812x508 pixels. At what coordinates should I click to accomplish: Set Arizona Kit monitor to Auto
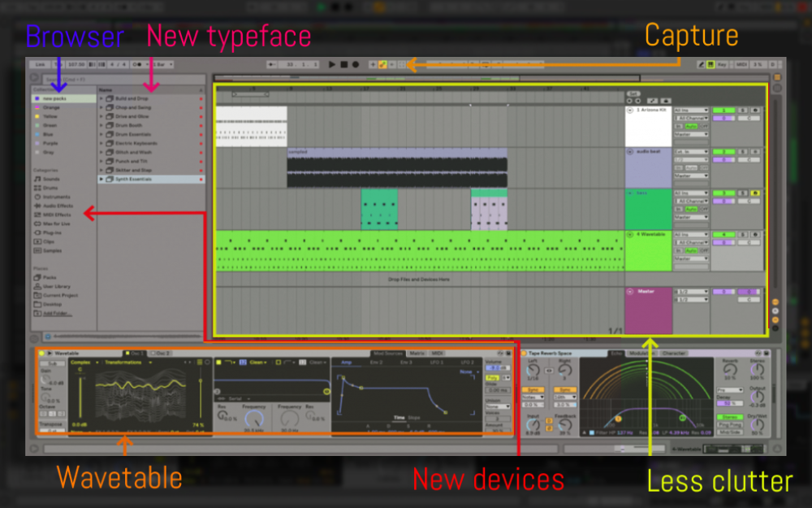click(x=691, y=126)
